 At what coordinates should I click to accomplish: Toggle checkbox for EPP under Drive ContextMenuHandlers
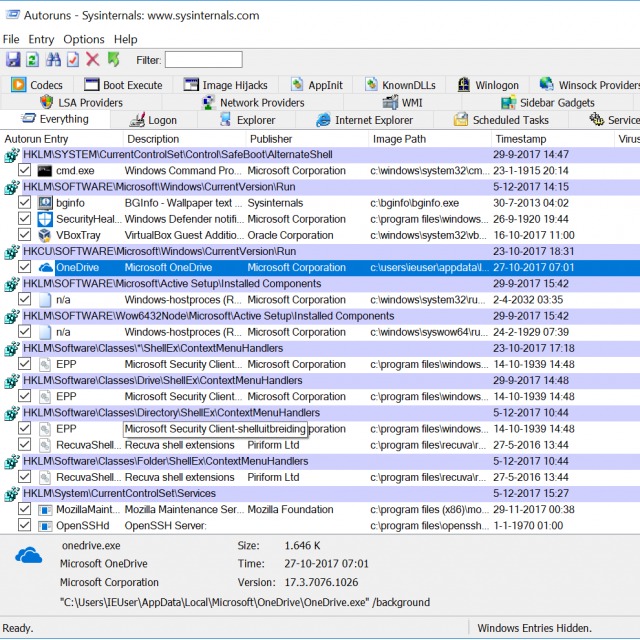24,396
